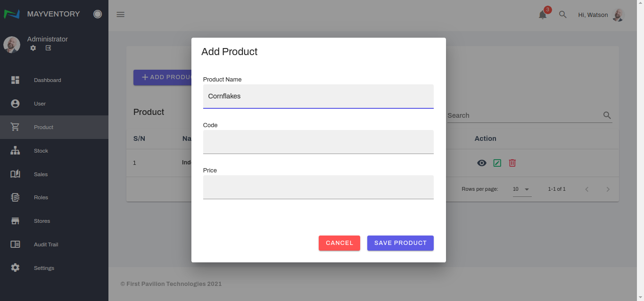The height and width of the screenshot is (301, 644).
Task: Navigate to Audit Trail in sidebar
Action: tap(46, 244)
